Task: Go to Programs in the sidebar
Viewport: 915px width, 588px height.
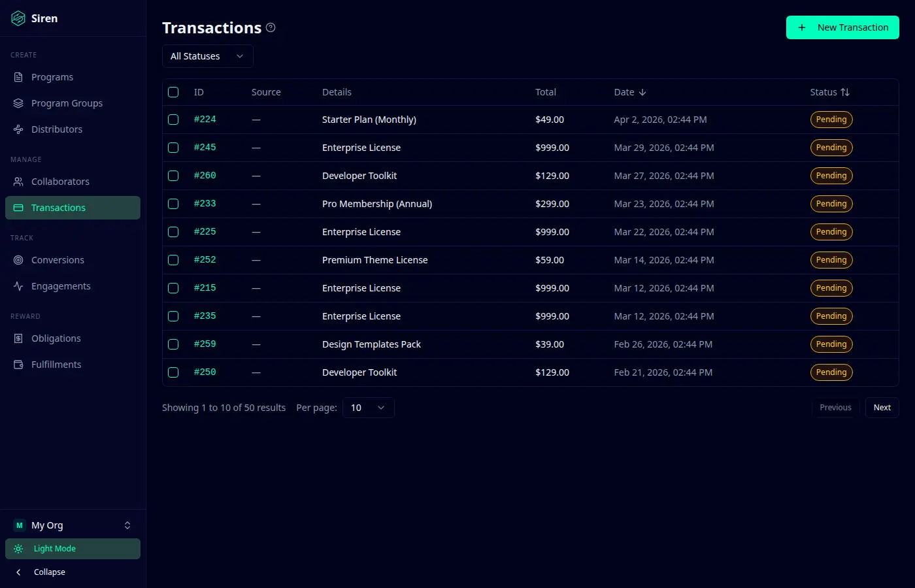Action: [73, 77]
